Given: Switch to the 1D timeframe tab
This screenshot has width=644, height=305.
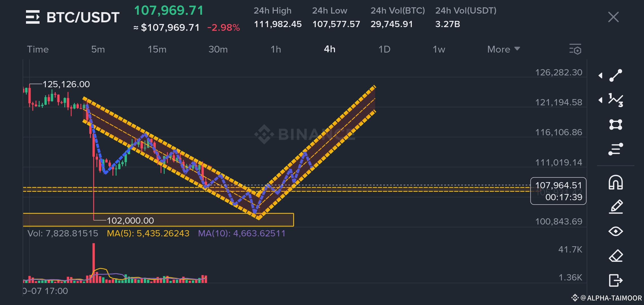Looking at the screenshot, I should 384,49.
